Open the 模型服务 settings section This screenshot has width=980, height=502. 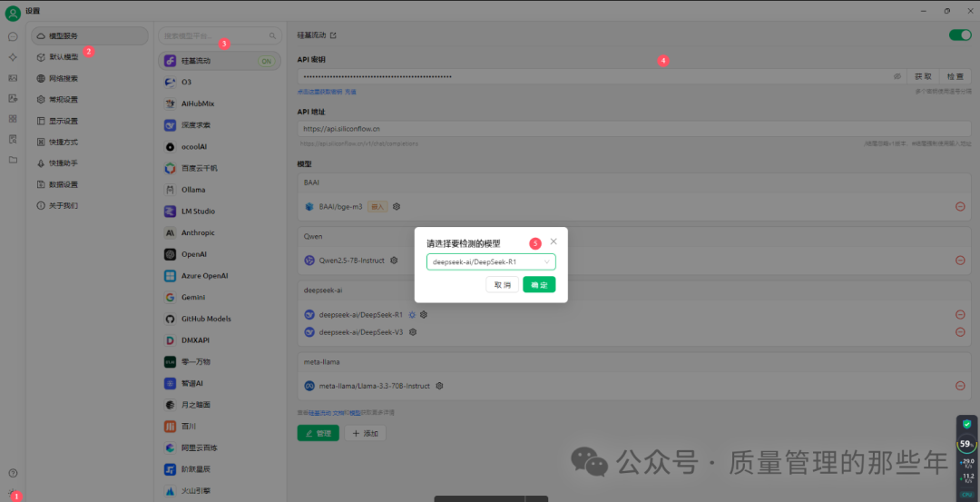pos(89,36)
